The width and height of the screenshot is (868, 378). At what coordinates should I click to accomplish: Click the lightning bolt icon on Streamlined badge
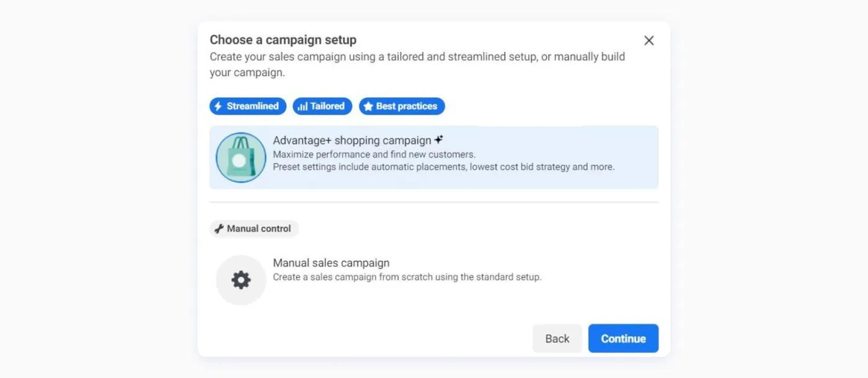218,106
